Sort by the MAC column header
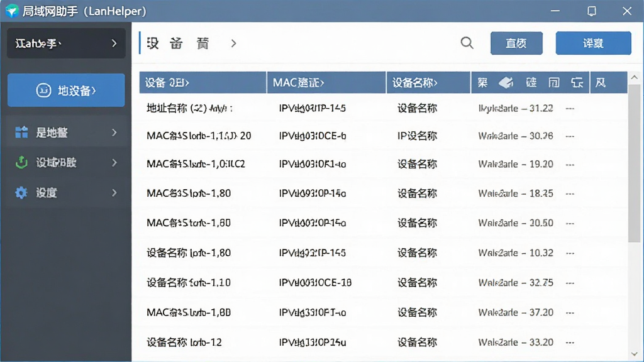644x362 pixels. [326, 82]
